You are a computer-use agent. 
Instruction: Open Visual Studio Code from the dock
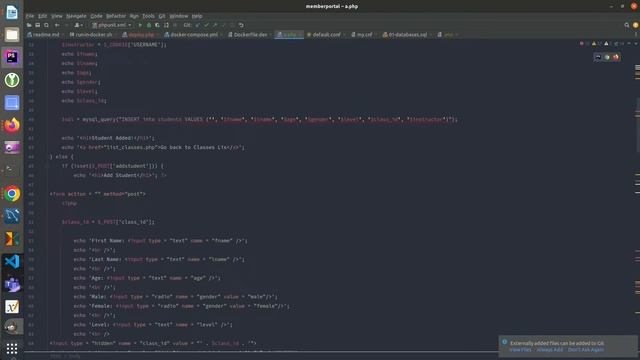point(12,261)
